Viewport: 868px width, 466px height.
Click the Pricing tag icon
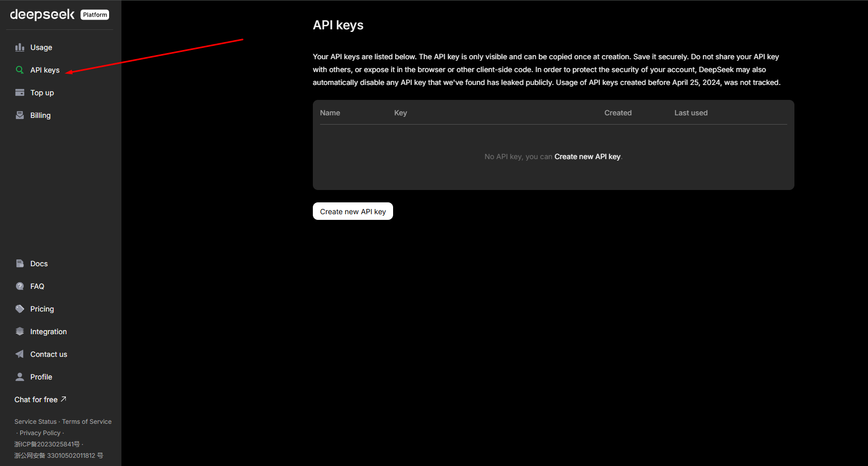(20, 309)
